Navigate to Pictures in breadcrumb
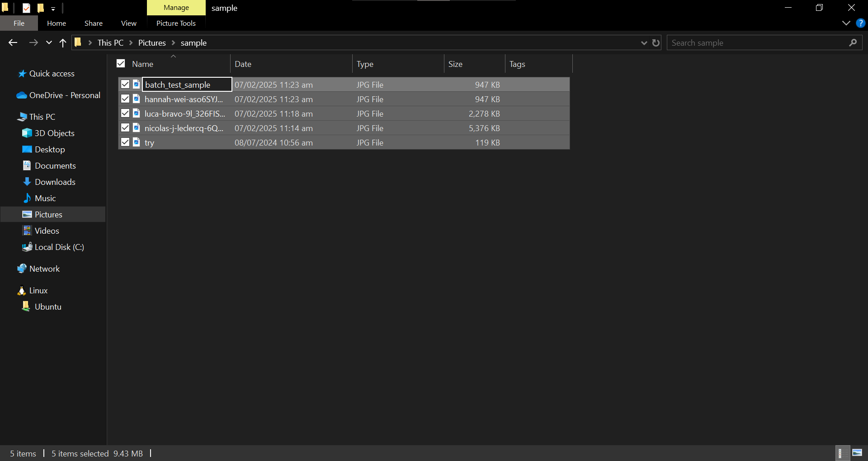The image size is (868, 461). tap(152, 42)
